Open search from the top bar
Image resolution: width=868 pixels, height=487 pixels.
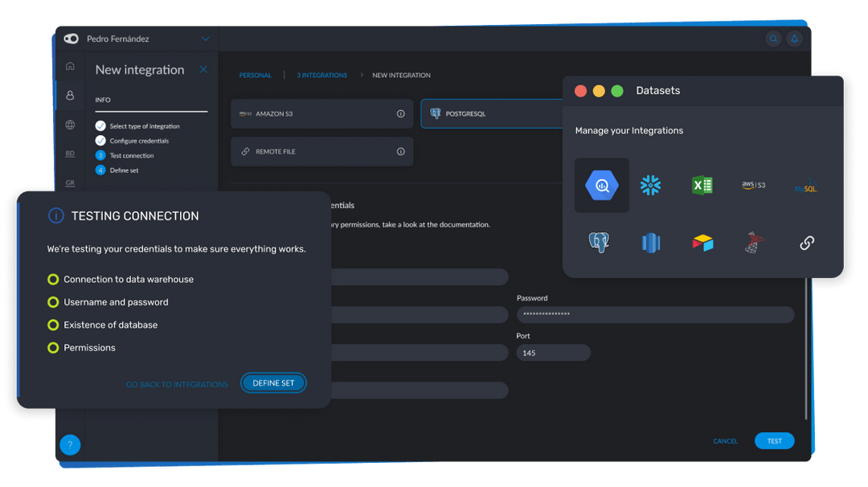click(773, 38)
